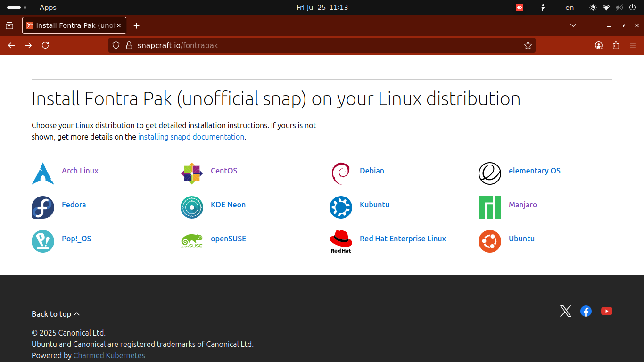Open the Red Hat Enterprise Linux link

click(x=403, y=239)
